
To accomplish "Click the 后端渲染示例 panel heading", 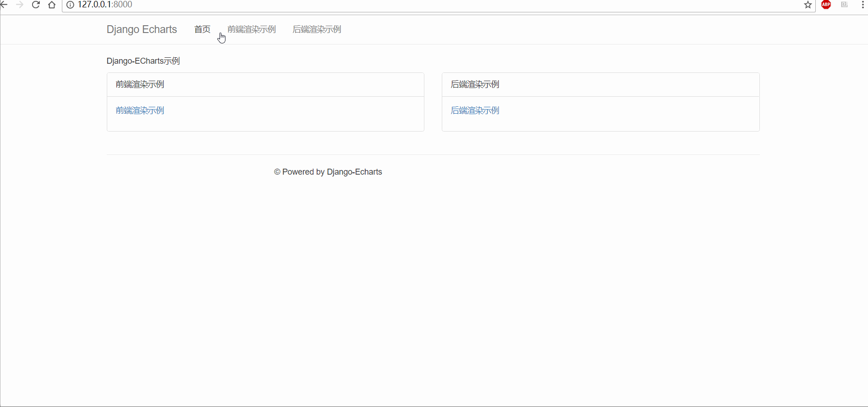I will pyautogui.click(x=475, y=84).
